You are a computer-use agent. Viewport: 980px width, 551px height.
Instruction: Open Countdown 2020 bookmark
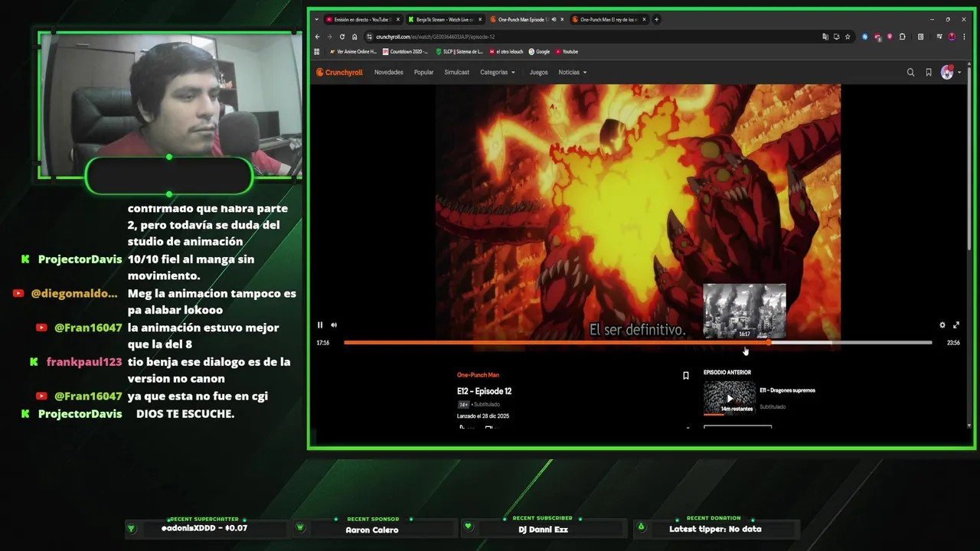(405, 52)
